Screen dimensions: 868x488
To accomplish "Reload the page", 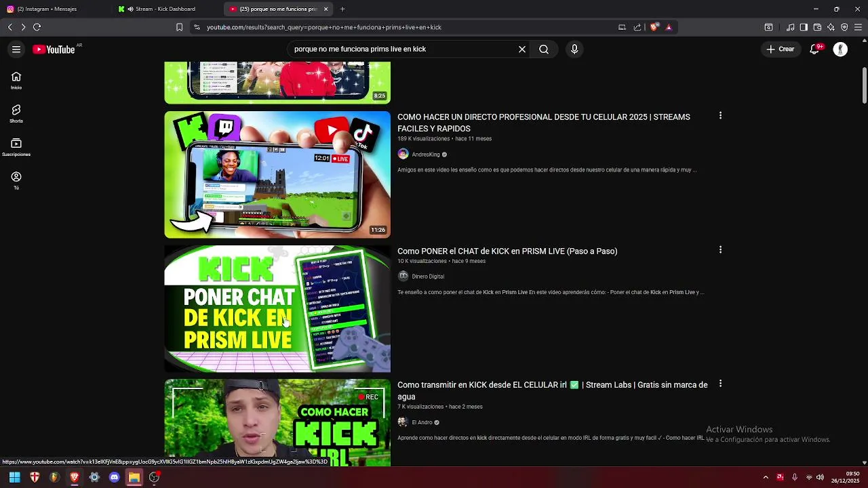I will coord(37,27).
